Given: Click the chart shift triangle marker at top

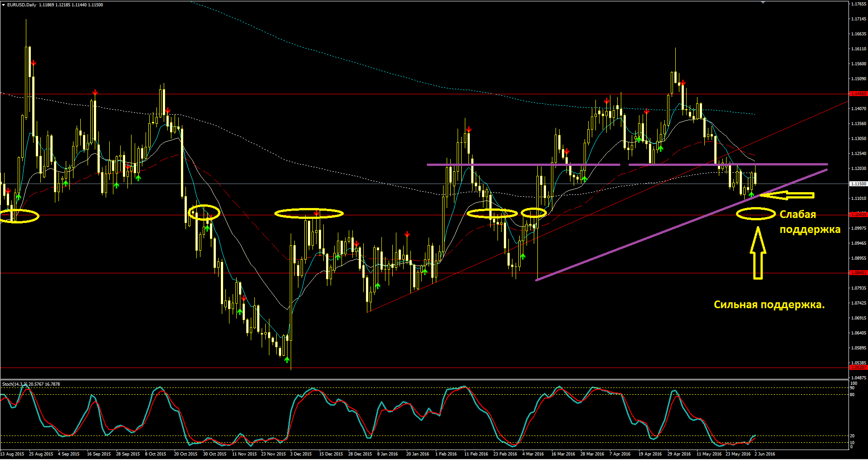Looking at the screenshot, I should 763,3.
